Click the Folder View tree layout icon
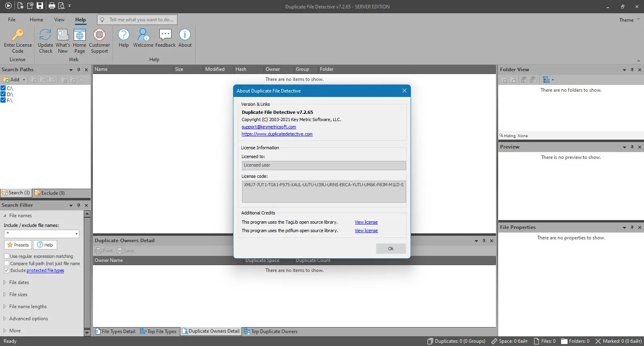The height and width of the screenshot is (346, 644). [x=546, y=80]
